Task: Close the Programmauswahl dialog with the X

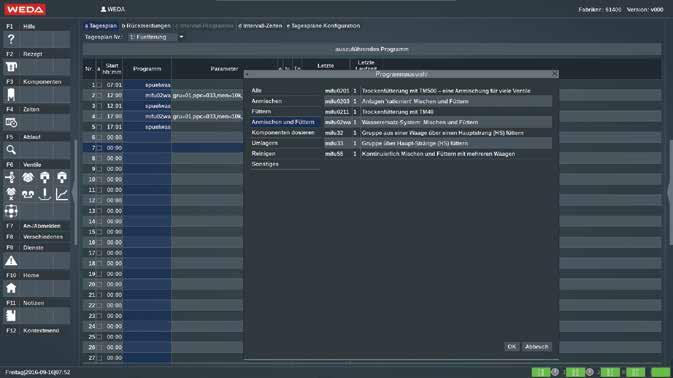Action: coord(555,74)
